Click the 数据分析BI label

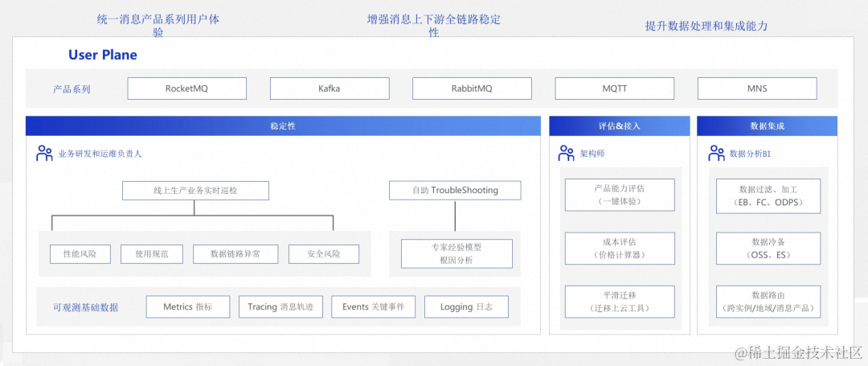click(x=750, y=154)
